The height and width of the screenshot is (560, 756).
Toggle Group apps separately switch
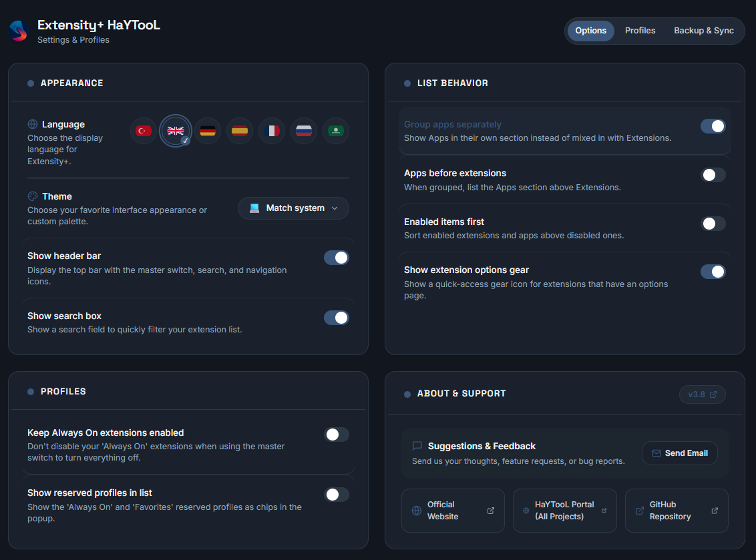pos(713,126)
